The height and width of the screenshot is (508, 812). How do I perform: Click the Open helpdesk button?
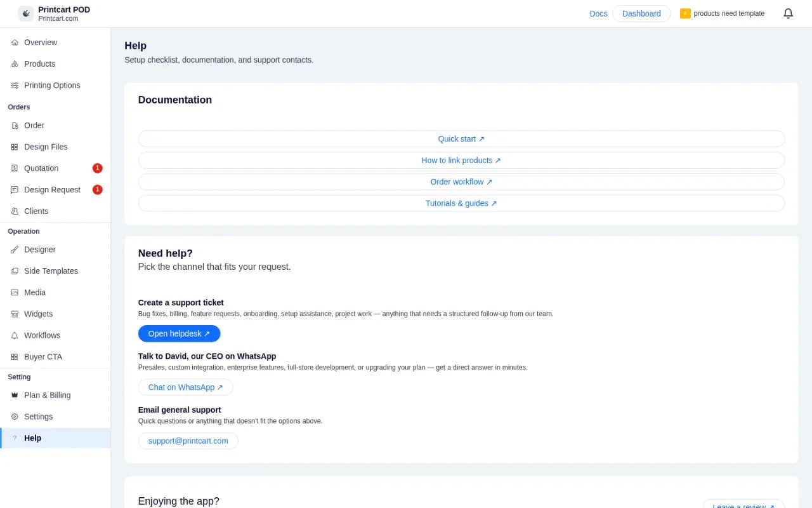tap(179, 334)
